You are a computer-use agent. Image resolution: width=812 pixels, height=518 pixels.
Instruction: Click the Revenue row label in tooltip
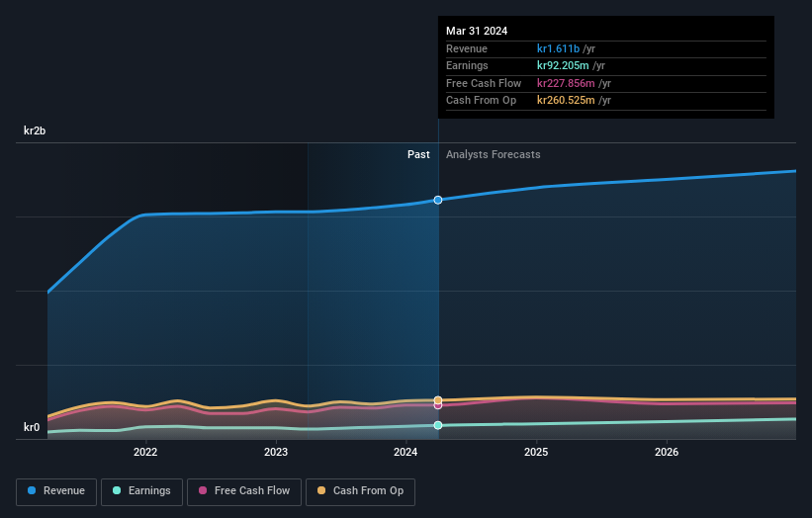point(467,48)
